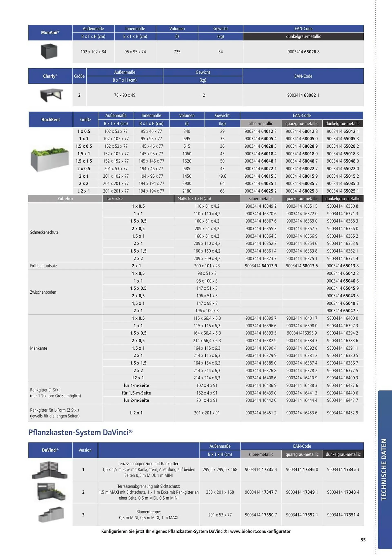Click the für 2-m-Seite row label
The height and width of the screenshot is (555, 392).
click(136, 400)
